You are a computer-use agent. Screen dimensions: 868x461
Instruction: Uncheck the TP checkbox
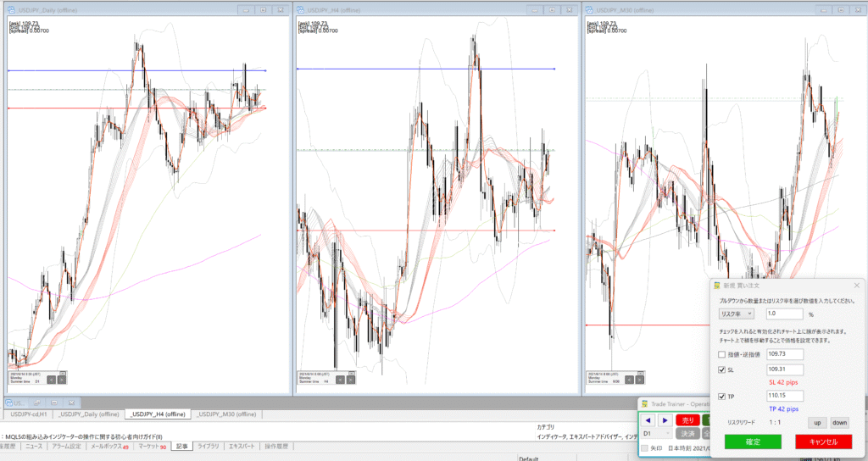point(722,397)
